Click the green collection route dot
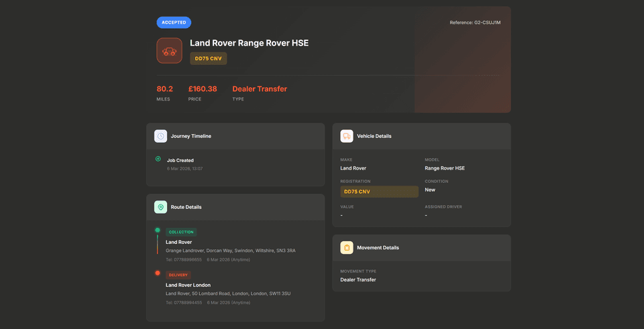 [158, 231]
